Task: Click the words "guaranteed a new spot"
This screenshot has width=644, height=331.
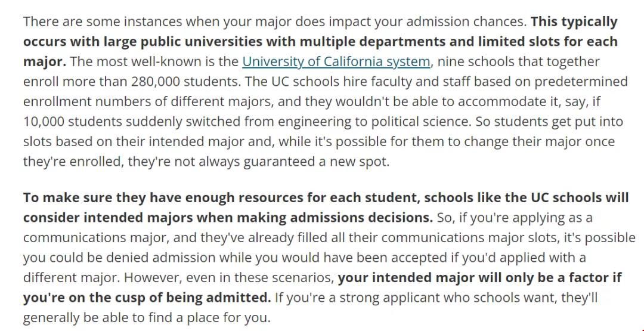Action: tap(315, 162)
